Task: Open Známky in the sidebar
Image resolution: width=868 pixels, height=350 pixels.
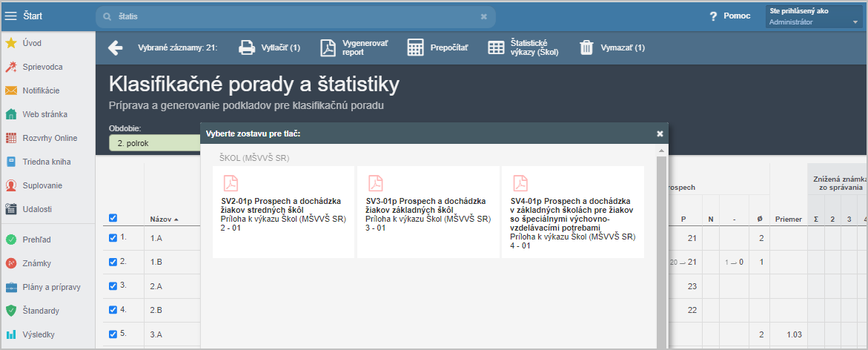Action: coord(37,263)
